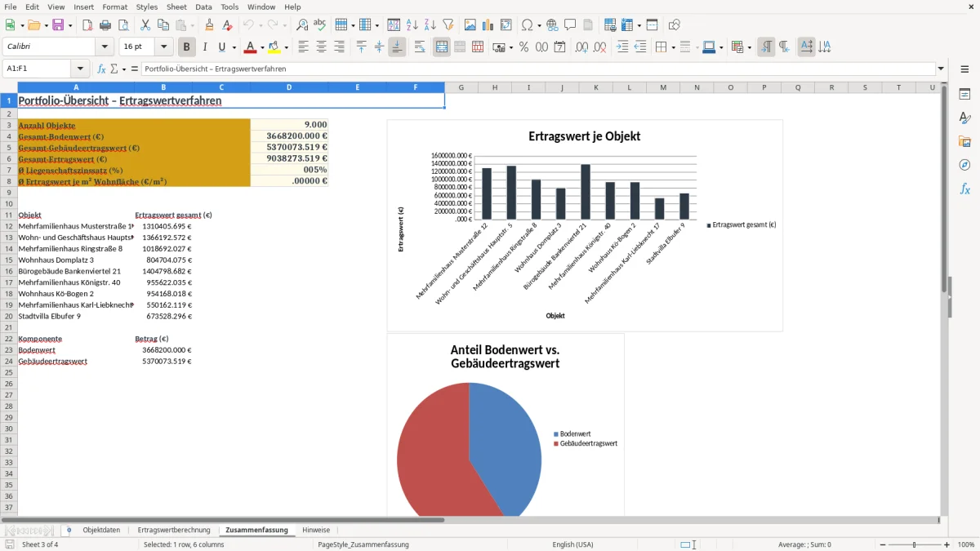Sort ascending A to Z
The width and height of the screenshot is (980, 551).
(412, 25)
